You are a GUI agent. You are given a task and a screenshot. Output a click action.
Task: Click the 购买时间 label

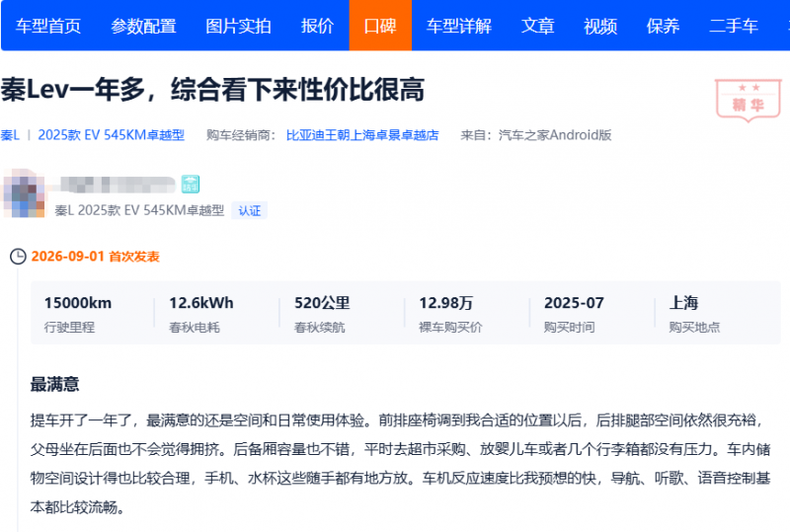tap(570, 328)
